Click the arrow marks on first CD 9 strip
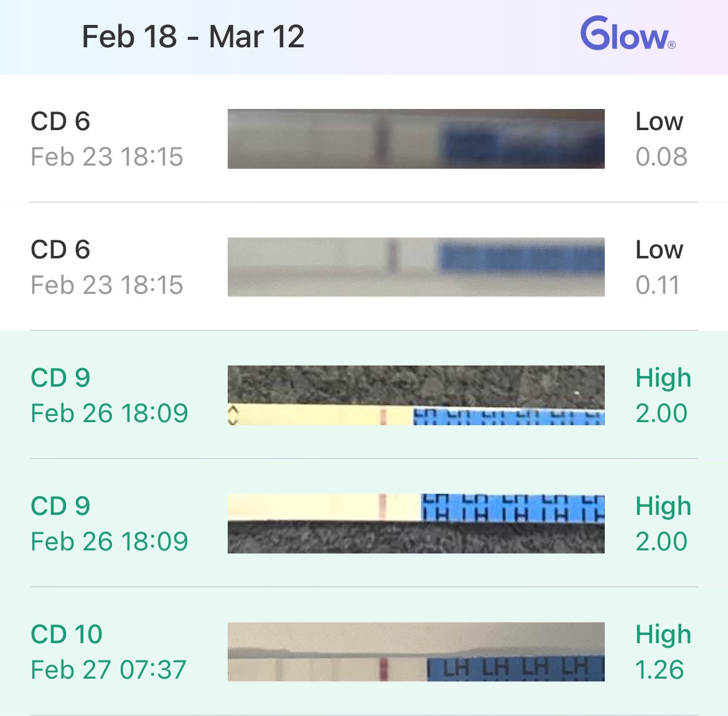 point(233,415)
